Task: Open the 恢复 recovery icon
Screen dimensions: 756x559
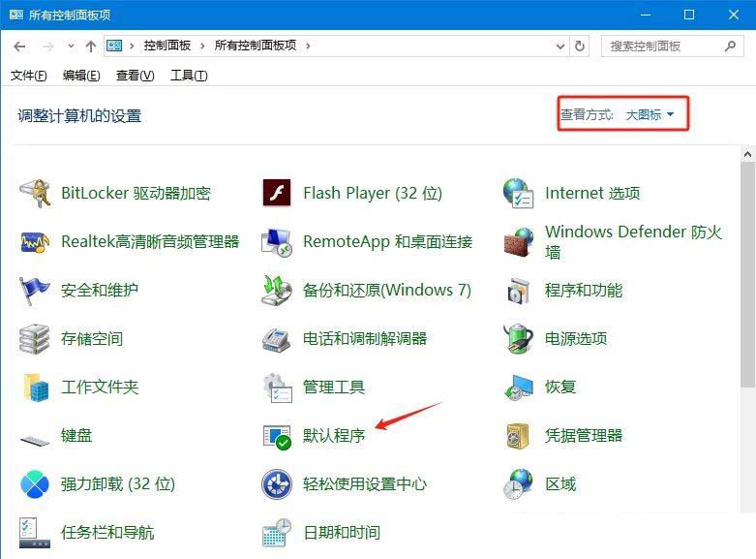Action: (519, 388)
